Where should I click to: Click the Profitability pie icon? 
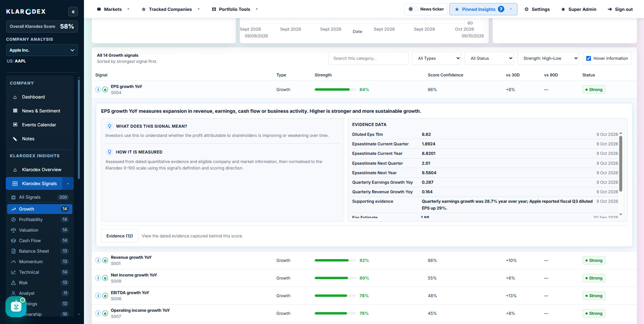click(14, 220)
